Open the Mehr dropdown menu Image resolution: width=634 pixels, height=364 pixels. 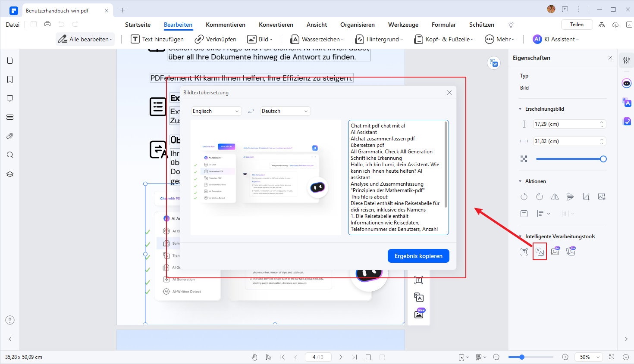[x=500, y=39]
